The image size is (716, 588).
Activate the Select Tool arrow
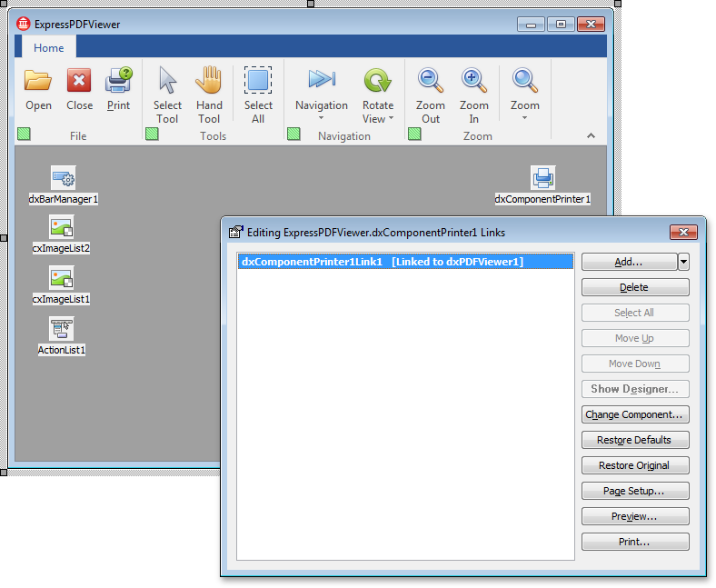[167, 81]
